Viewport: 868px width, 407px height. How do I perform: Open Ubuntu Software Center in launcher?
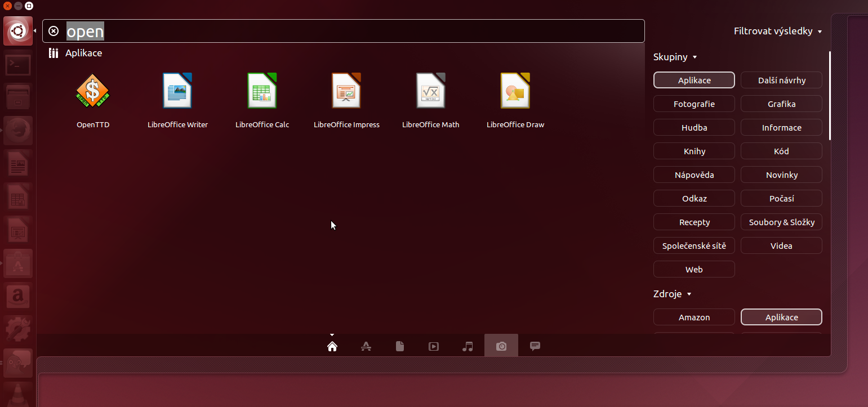tap(18, 263)
